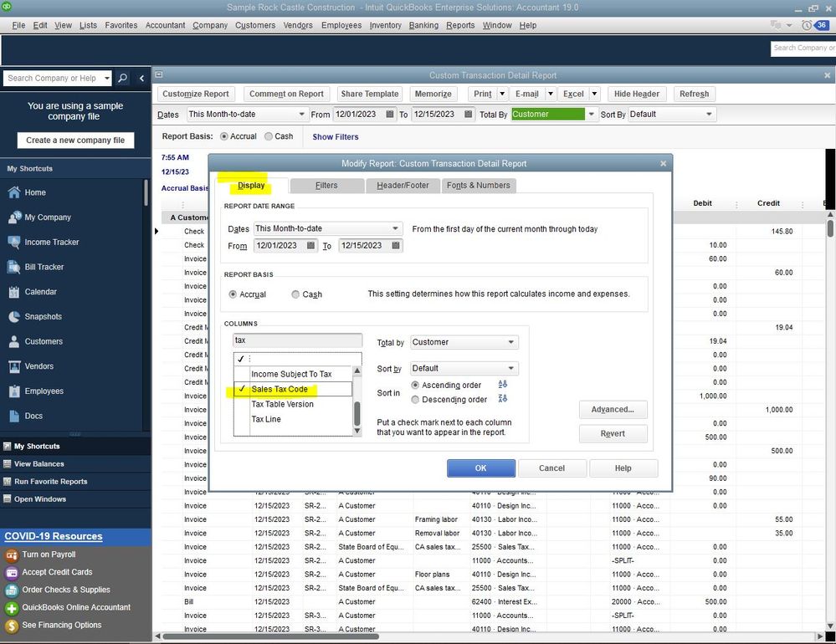
Task: Click the sidebar search magnifier icon
Action: tap(122, 79)
